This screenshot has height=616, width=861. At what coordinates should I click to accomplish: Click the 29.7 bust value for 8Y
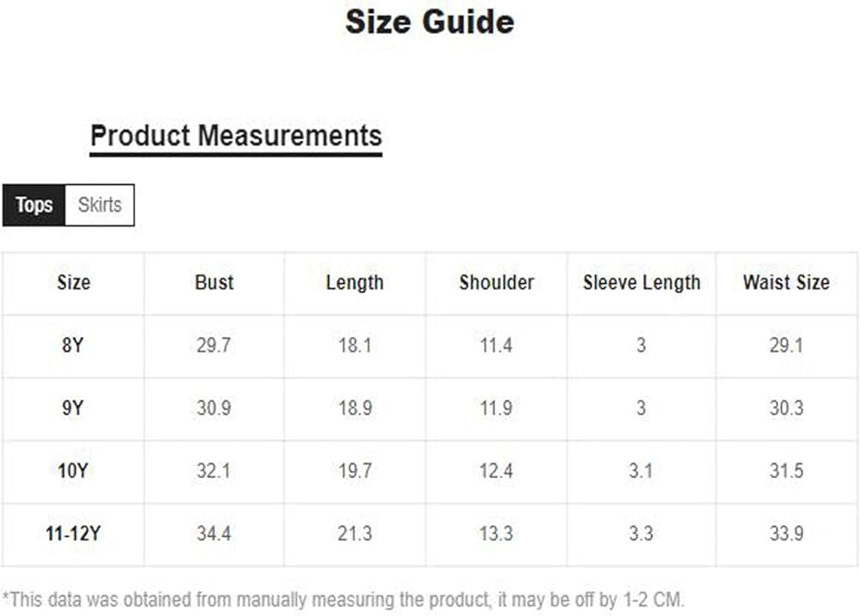[214, 346]
